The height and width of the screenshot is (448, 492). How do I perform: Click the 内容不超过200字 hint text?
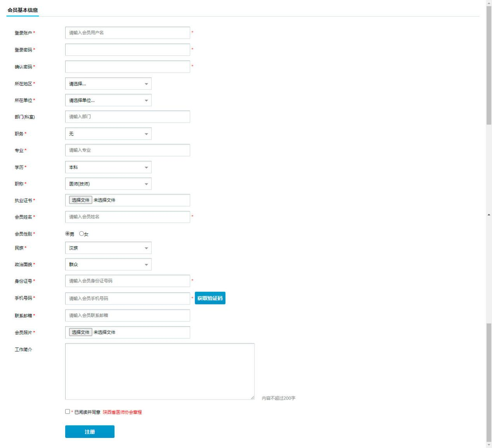tap(279, 398)
